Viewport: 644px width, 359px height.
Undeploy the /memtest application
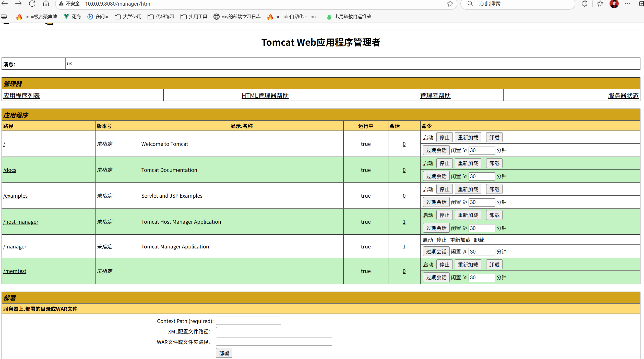pyautogui.click(x=494, y=265)
